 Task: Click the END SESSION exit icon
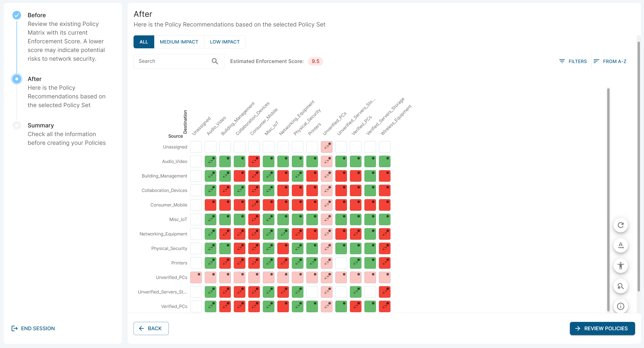[15, 328]
